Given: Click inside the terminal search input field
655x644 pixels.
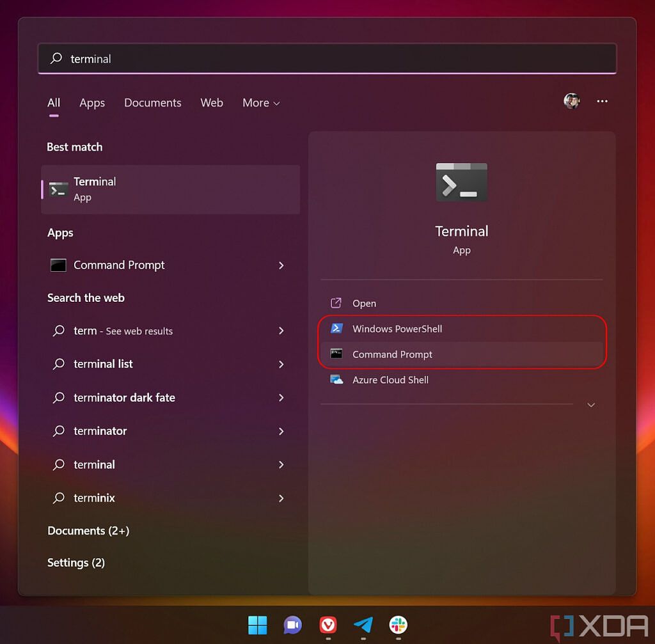Looking at the screenshot, I should 256,58.
